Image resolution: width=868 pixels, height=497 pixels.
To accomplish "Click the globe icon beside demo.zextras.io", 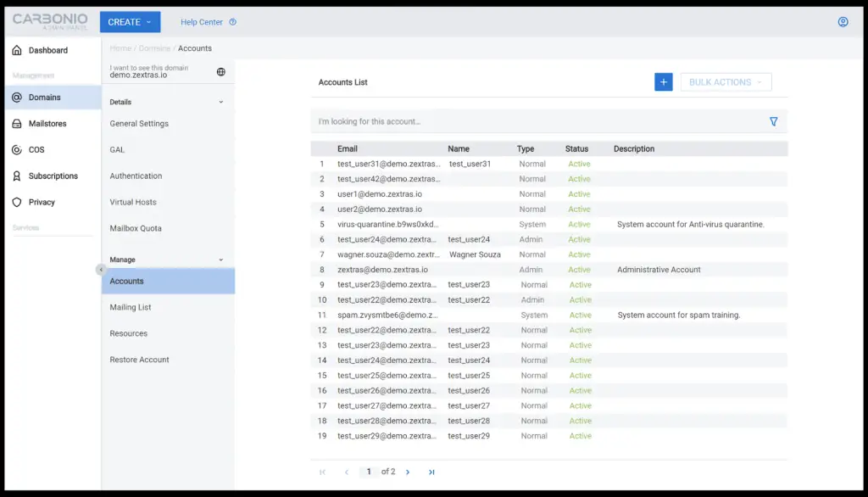I will coord(221,72).
